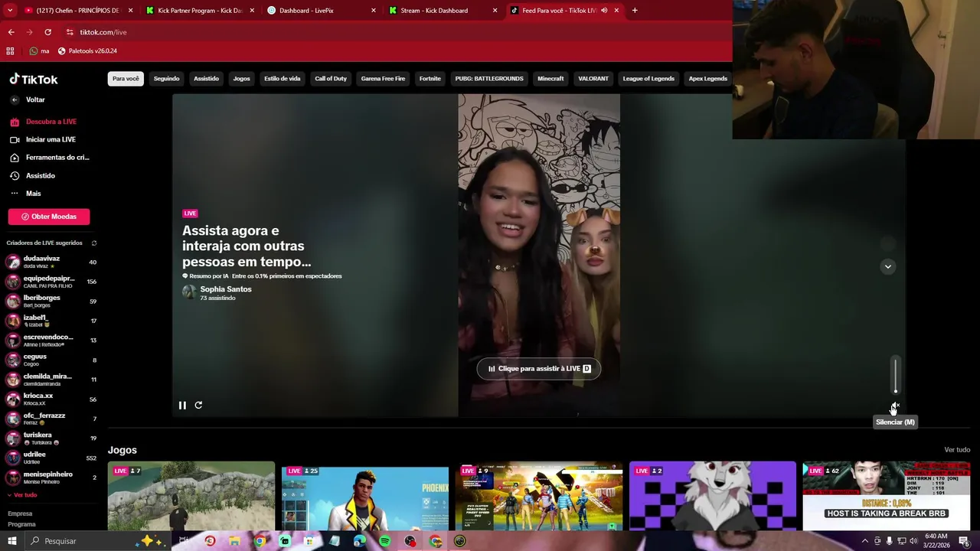This screenshot has height=551, width=980.
Task: Open Iniciar uma LIVE
Action: click(51, 139)
